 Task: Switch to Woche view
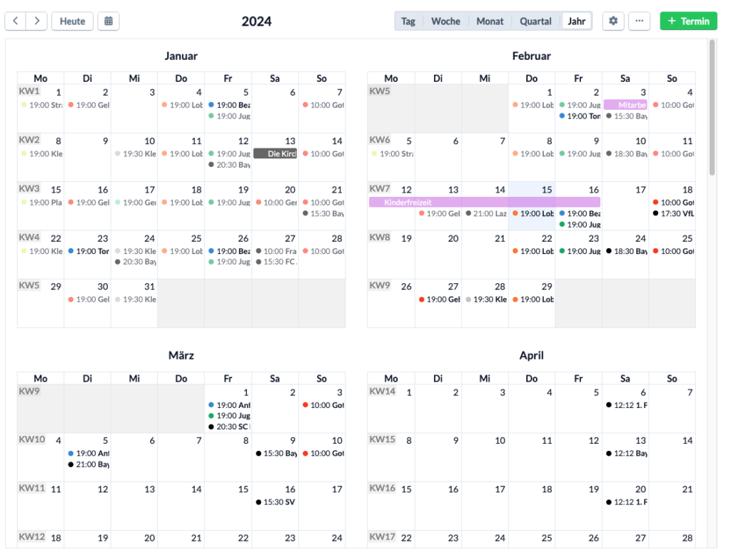pyautogui.click(x=445, y=21)
